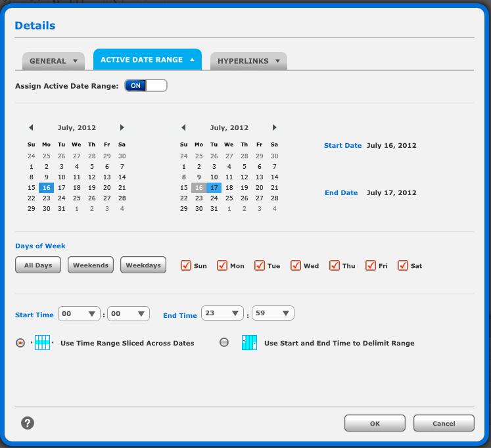Uncheck the Wed day checkbox
The height and width of the screenshot is (448, 491).
click(296, 265)
